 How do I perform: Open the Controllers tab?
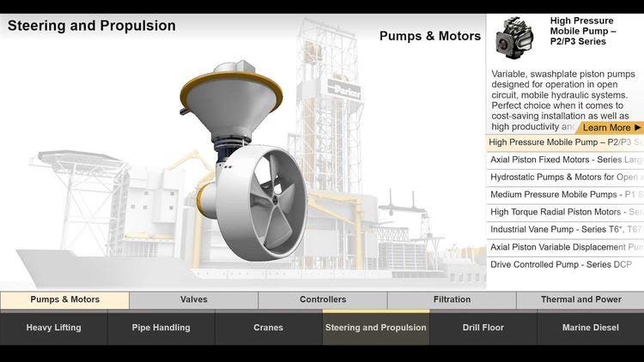click(x=323, y=300)
